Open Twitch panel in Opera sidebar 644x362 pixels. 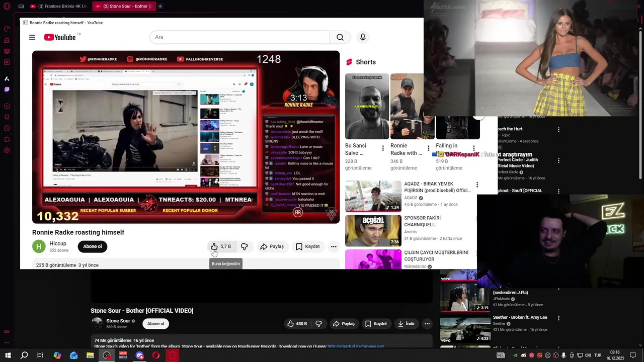coord(7,89)
